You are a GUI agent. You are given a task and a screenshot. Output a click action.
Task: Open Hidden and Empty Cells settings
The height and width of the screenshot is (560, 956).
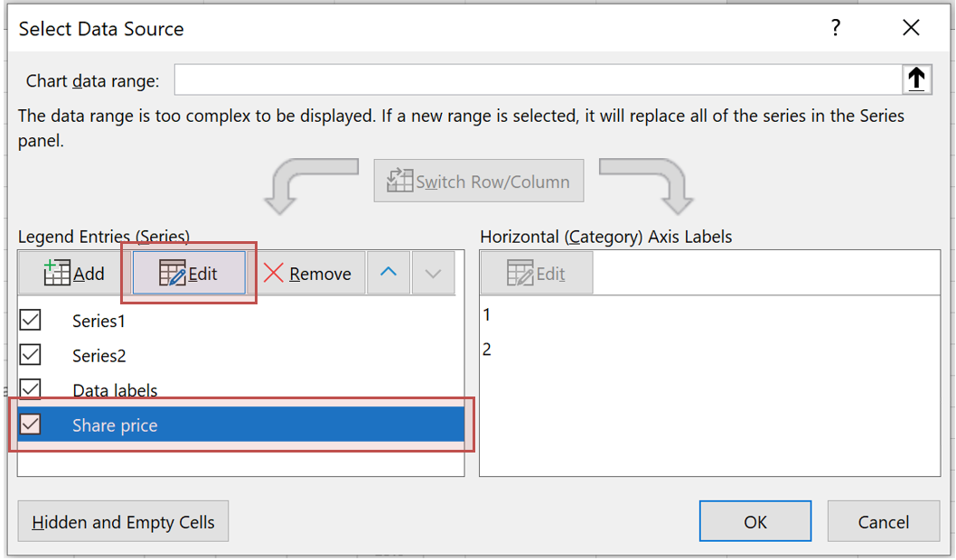(123, 522)
